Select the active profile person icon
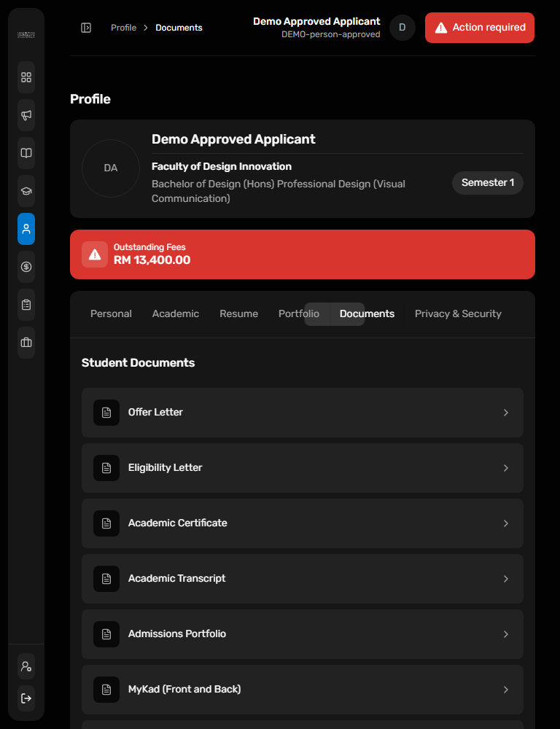 pyautogui.click(x=26, y=229)
